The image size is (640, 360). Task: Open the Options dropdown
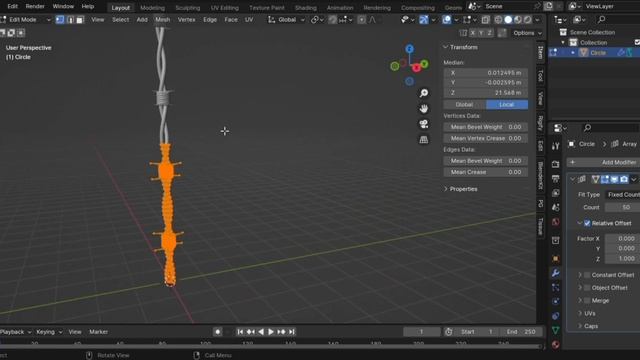pos(527,33)
